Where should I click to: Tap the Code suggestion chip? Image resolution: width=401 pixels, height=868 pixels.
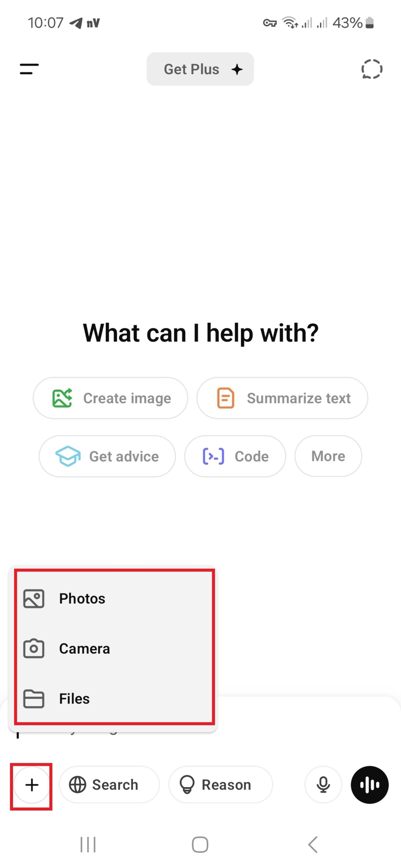pos(235,456)
